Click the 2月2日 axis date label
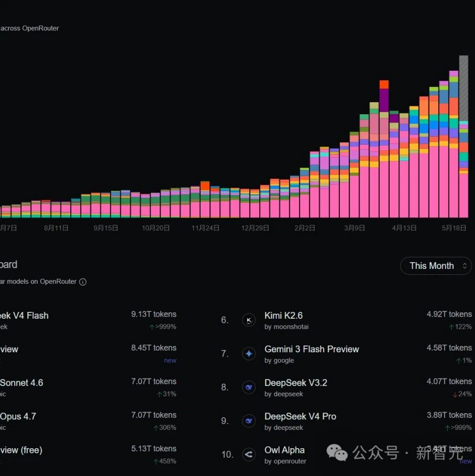The height and width of the screenshot is (476, 475). (x=304, y=228)
